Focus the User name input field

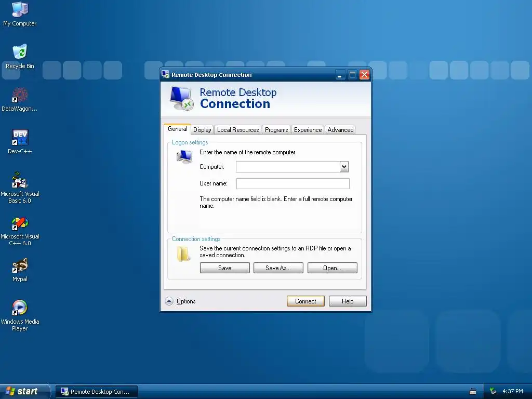click(x=293, y=183)
